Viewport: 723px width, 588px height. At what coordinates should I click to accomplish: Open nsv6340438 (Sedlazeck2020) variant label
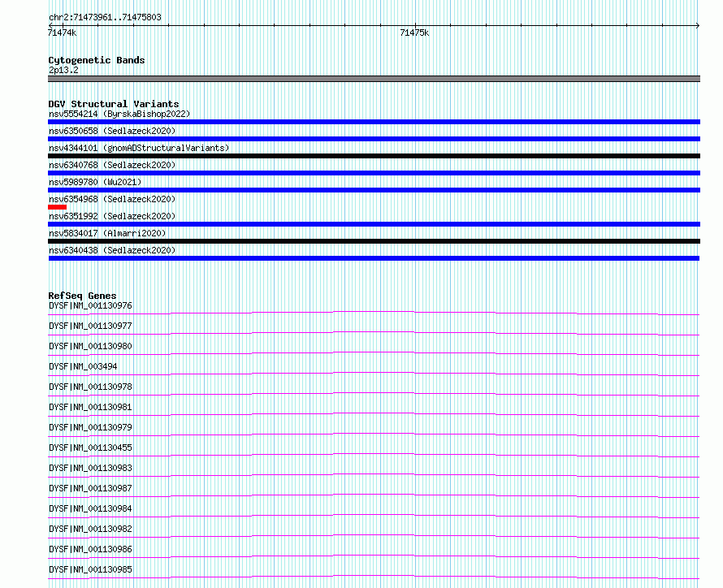(112, 250)
